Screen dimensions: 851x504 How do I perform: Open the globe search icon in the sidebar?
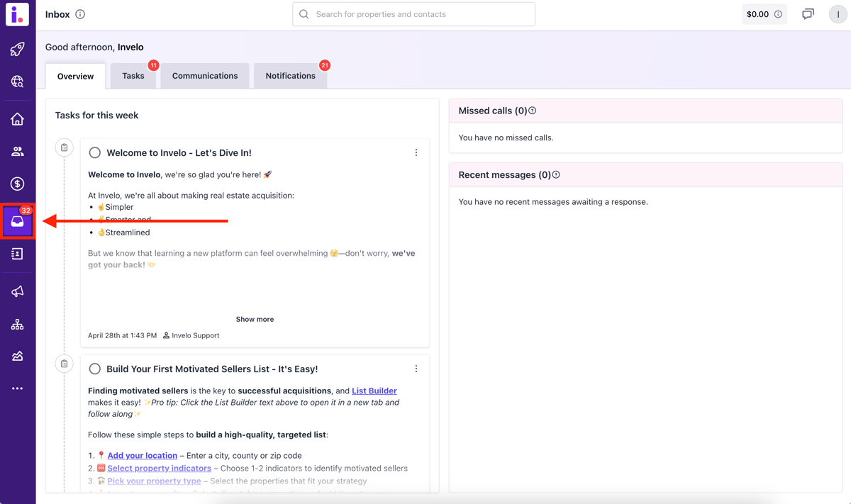[x=18, y=82]
